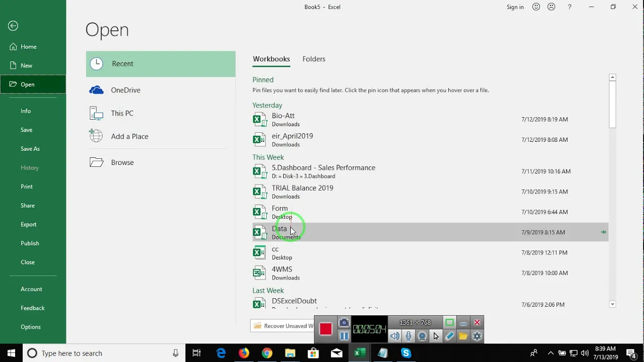Open the eir_April2019 workbook
This screenshot has height=362, width=644.
[x=430, y=140]
